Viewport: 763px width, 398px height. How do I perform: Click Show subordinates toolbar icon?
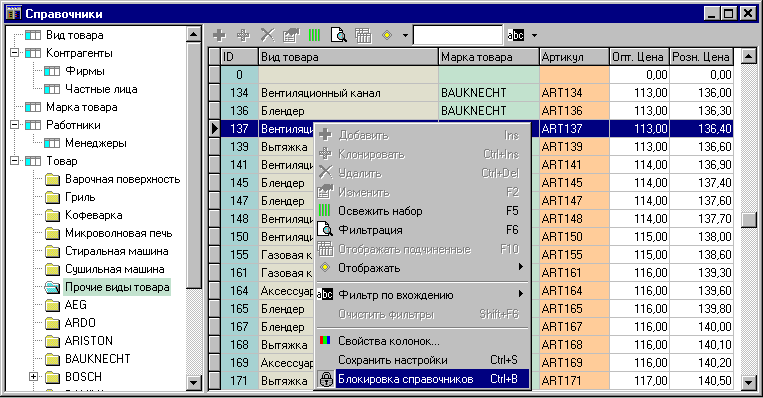pos(363,35)
